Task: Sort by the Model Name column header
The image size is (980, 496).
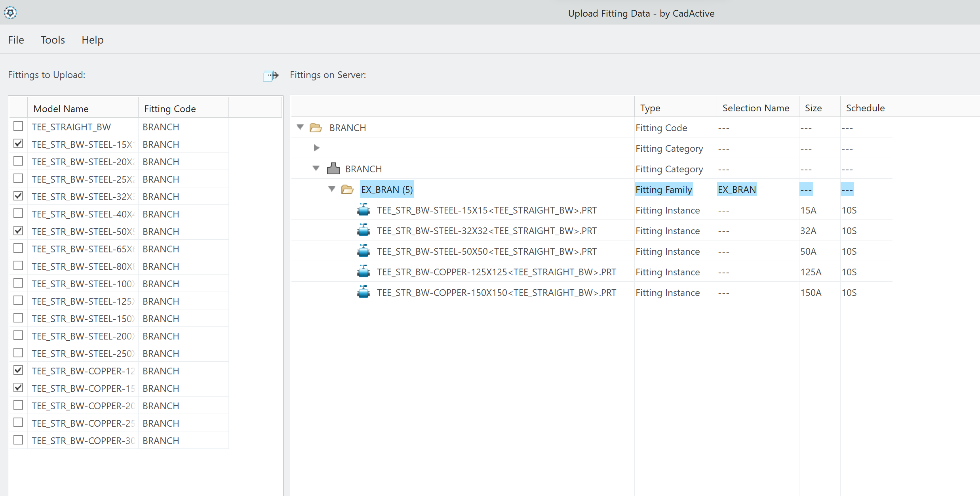Action: (61, 109)
